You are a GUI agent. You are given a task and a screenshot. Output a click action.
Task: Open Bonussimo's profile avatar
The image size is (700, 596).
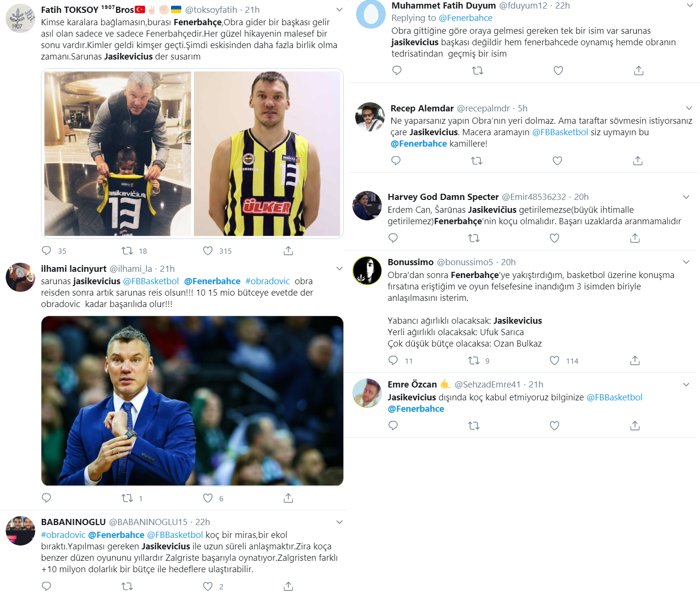[x=367, y=270]
